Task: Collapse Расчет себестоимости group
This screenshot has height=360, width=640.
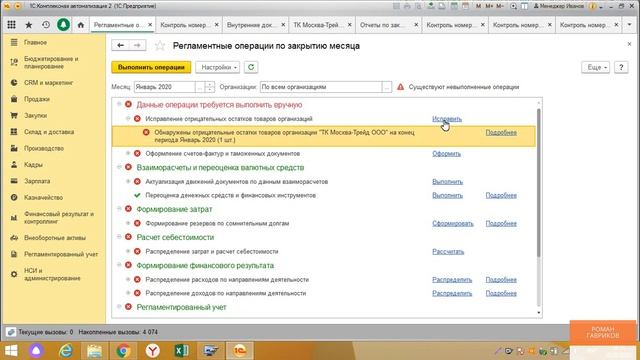Action: pos(119,237)
